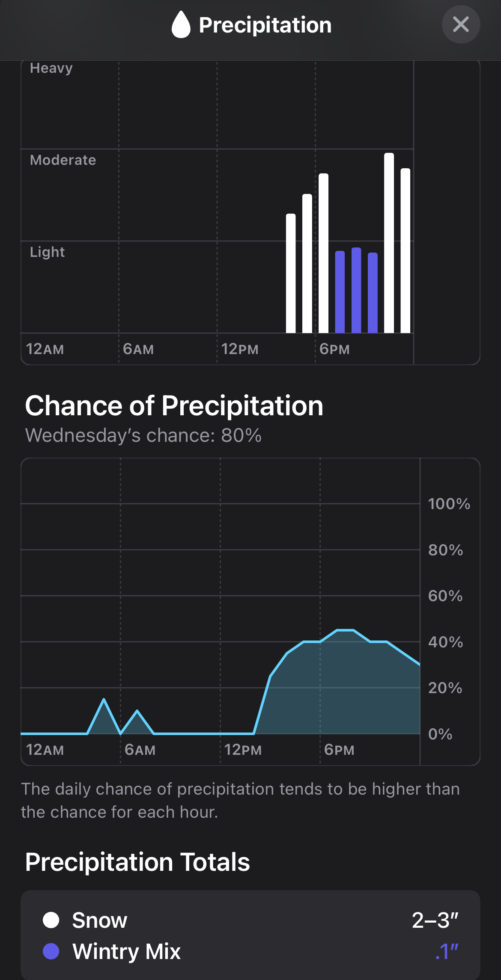Tap the last white bar on the right

coord(405,250)
